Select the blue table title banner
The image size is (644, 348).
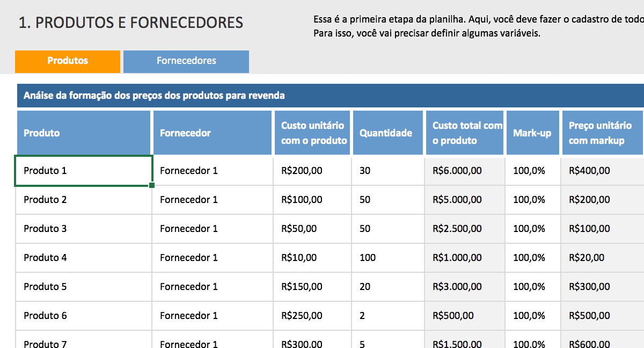click(x=322, y=96)
